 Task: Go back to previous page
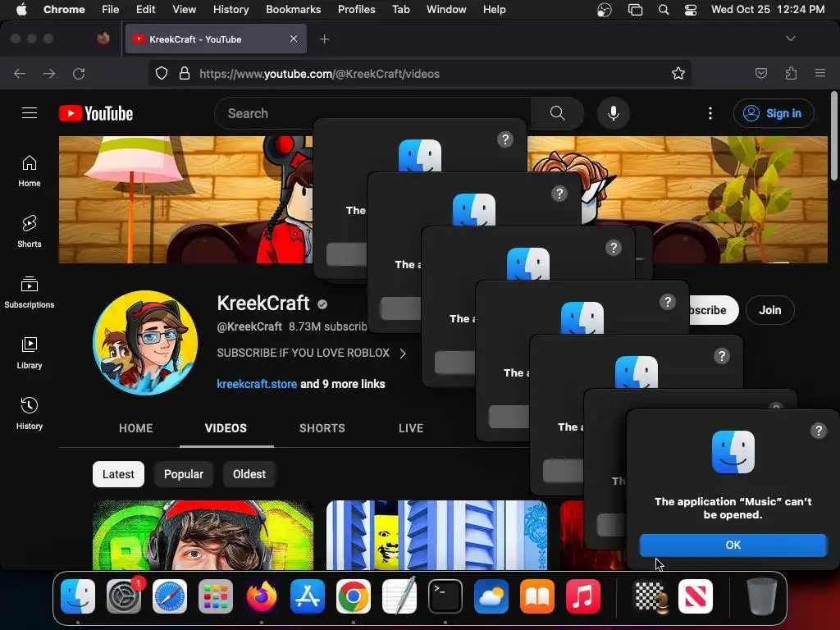tap(20, 73)
